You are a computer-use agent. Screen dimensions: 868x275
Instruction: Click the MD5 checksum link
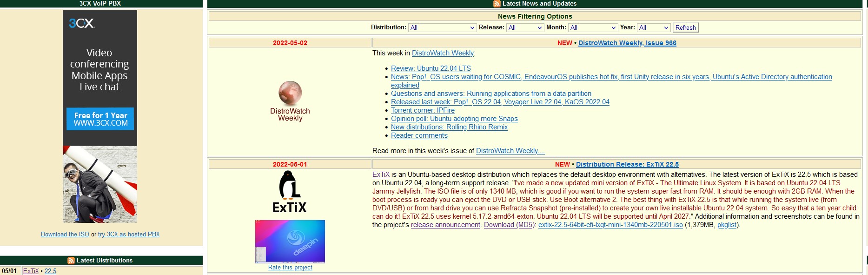(525, 225)
